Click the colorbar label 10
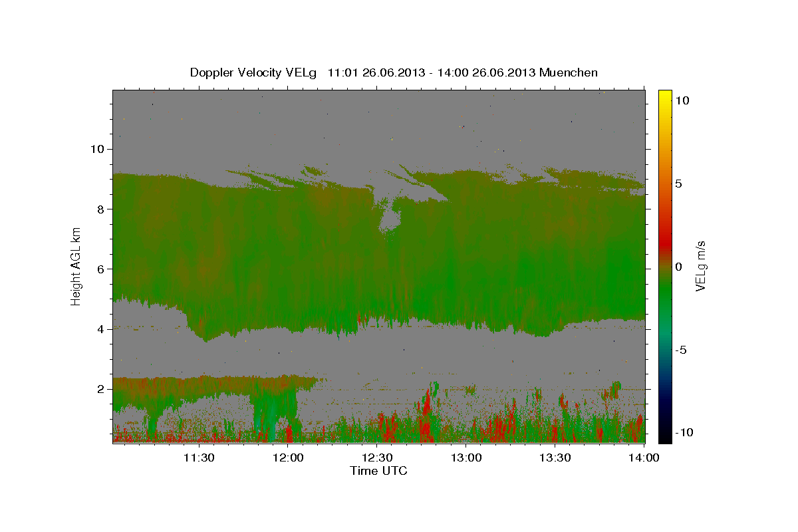Image resolution: width=798 pixels, height=532 pixels. tap(682, 100)
